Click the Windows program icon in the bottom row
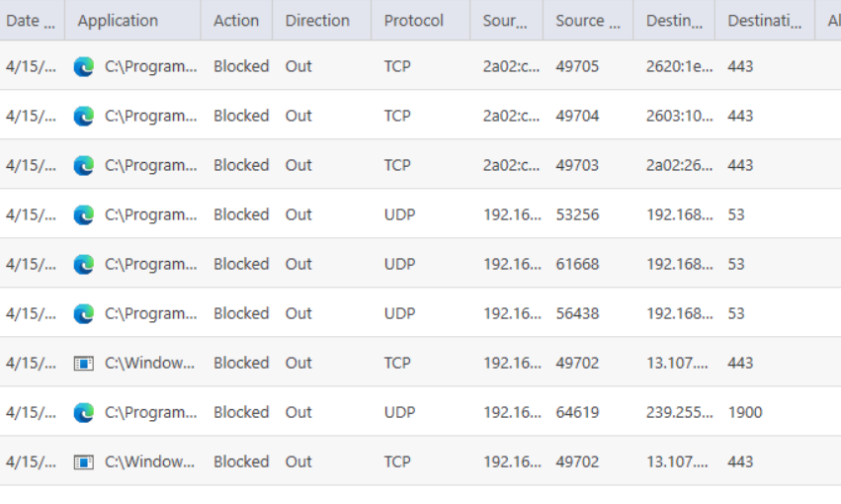The width and height of the screenshot is (841, 504). tap(84, 462)
